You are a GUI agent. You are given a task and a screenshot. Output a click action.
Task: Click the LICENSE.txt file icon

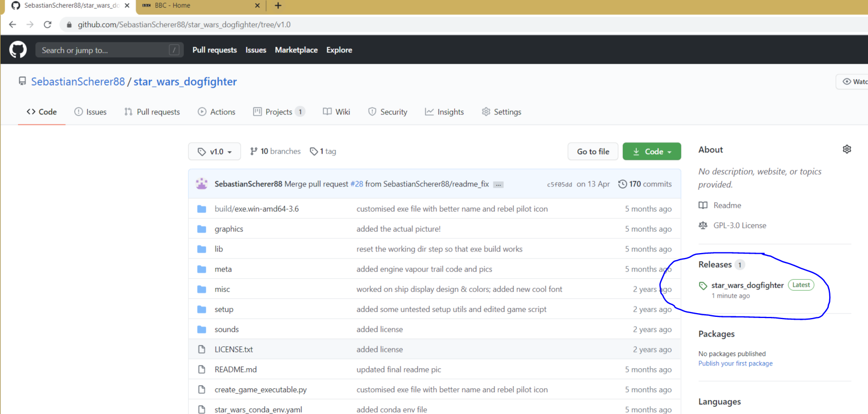pyautogui.click(x=202, y=350)
